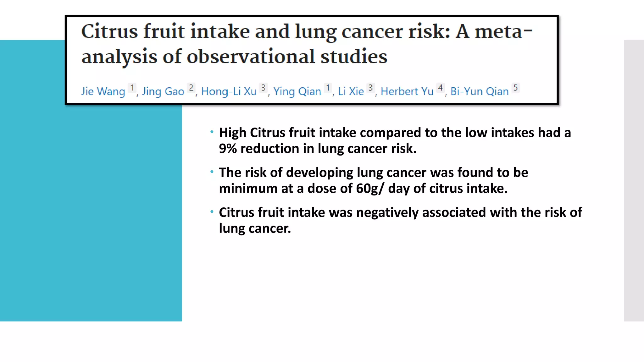This screenshot has height=362, width=644.
Task: Click the Jing Gao author name
Action: click(x=163, y=91)
